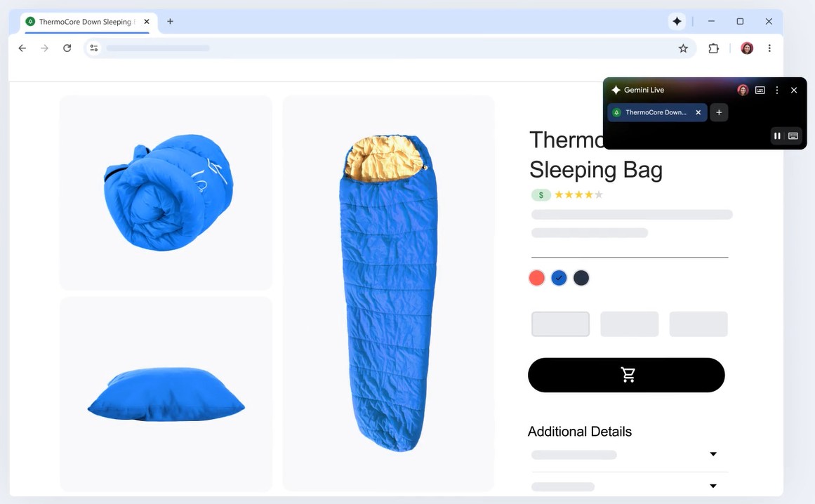This screenshot has height=504, width=815.
Task: Select the dark navy color swatch
Action: (581, 278)
